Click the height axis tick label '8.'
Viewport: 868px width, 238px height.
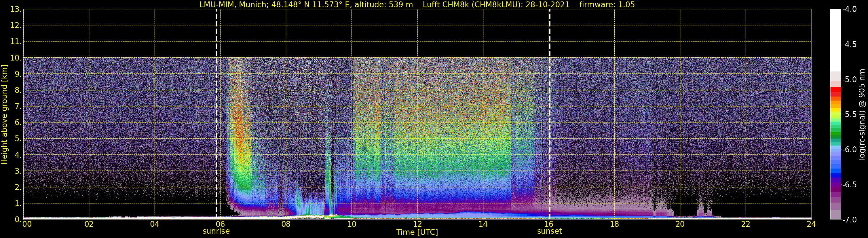tap(18, 90)
